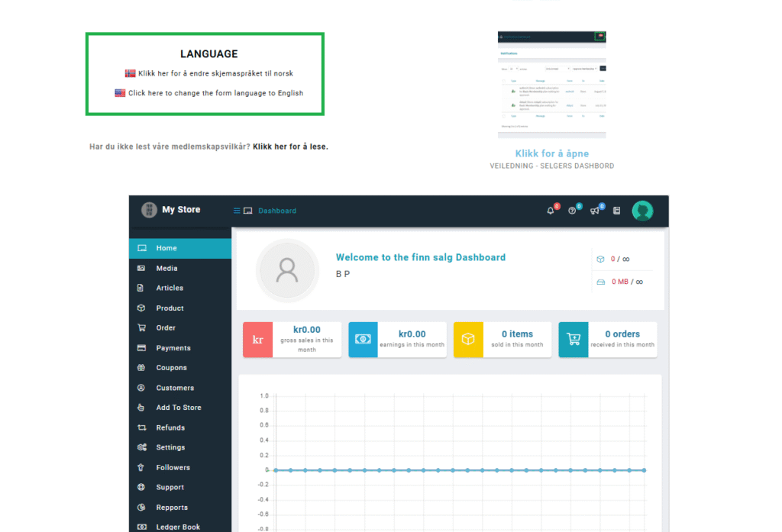Click the blue earnings money icon tile

click(x=364, y=340)
